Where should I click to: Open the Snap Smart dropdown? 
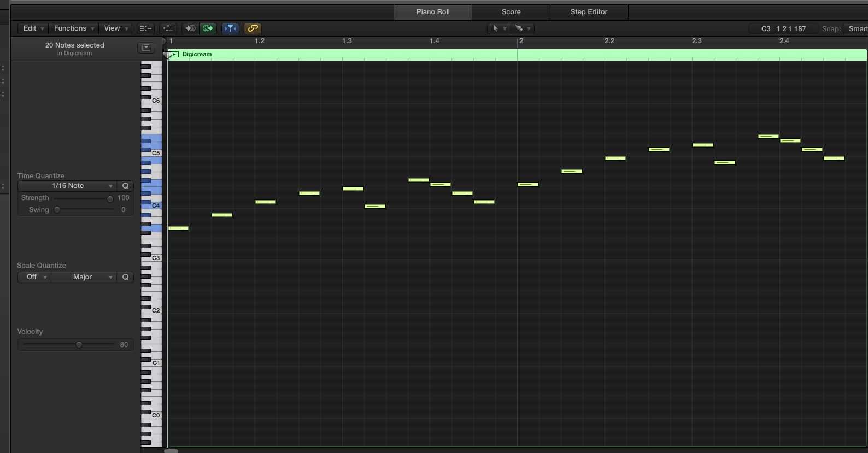pos(856,28)
